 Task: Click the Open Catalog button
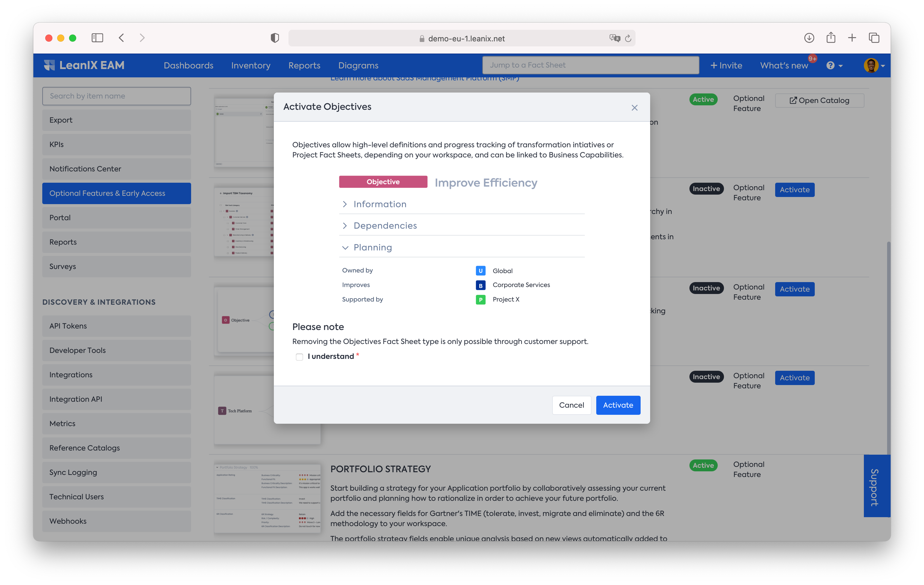pos(819,101)
